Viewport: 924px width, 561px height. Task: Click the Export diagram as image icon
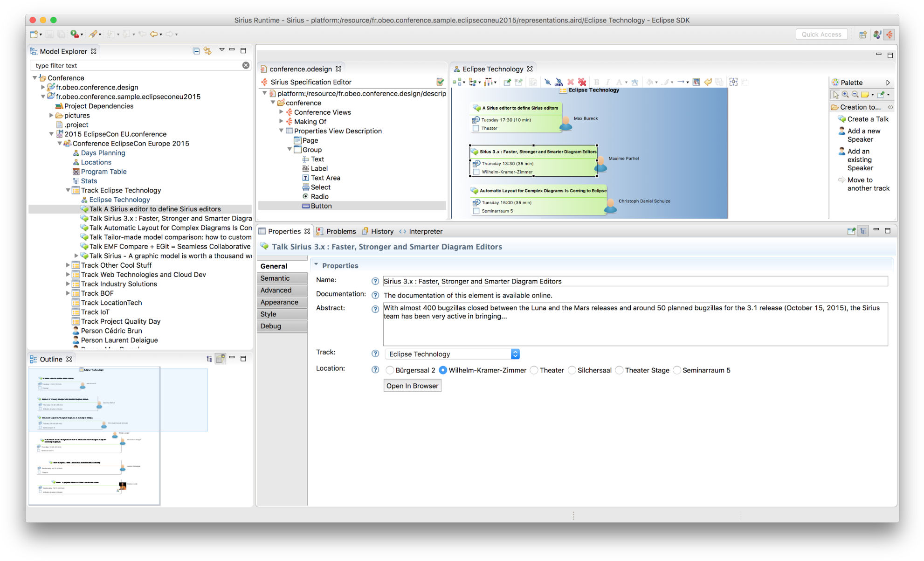[x=696, y=82]
